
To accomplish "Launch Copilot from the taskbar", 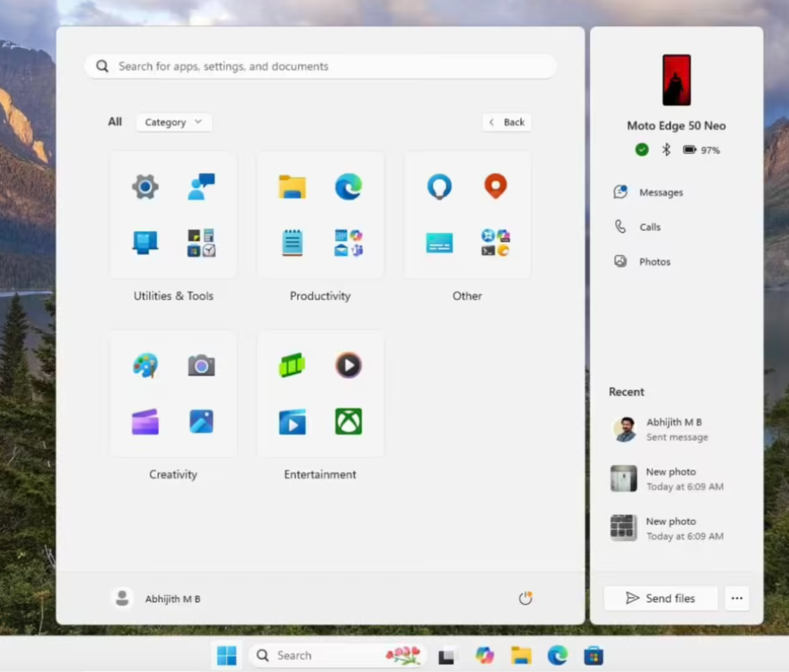I will point(484,655).
